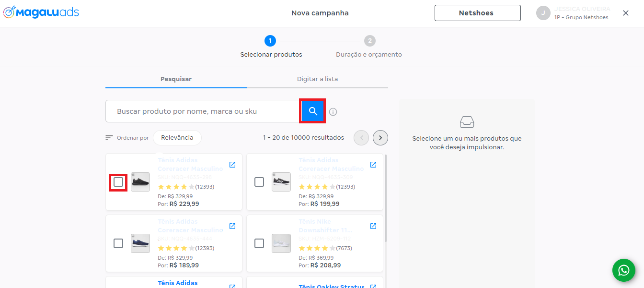Click the product list vertical scrollbar
644x288 pixels.
386,198
